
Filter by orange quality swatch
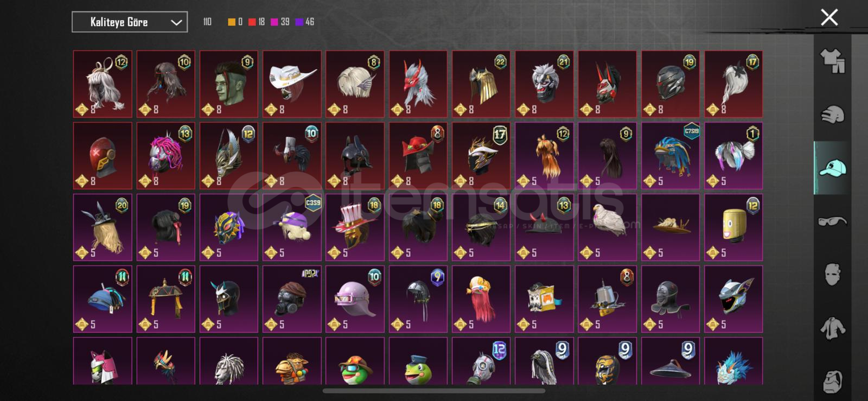(235, 22)
